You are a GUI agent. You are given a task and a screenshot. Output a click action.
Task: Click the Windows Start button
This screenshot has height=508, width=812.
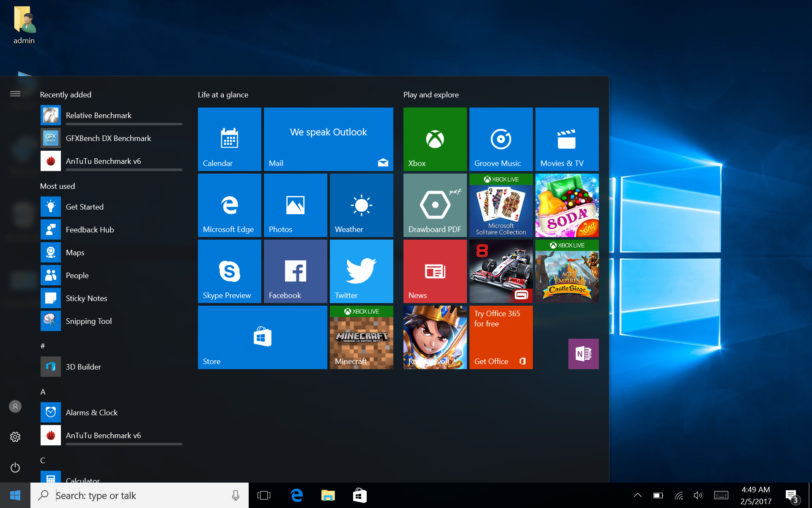[15, 495]
